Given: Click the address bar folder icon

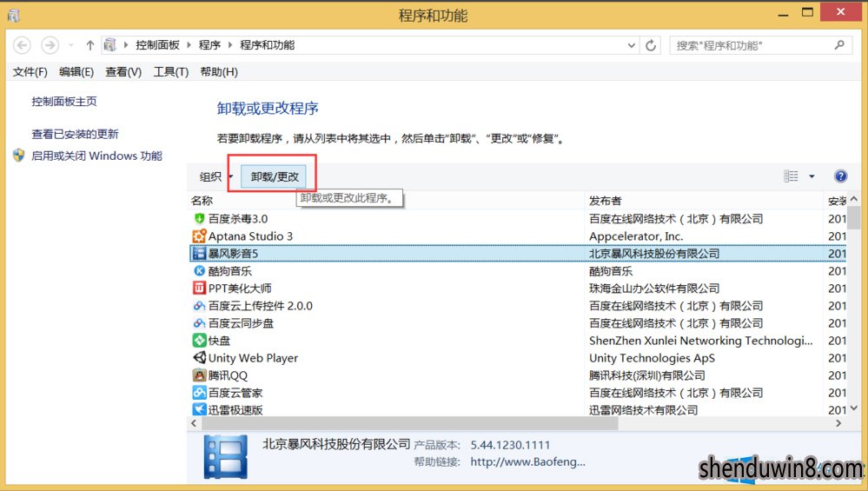Looking at the screenshot, I should click(x=110, y=45).
